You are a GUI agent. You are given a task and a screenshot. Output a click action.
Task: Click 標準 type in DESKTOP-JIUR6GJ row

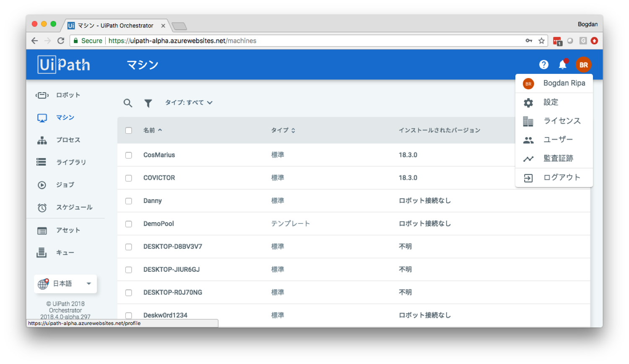278,270
